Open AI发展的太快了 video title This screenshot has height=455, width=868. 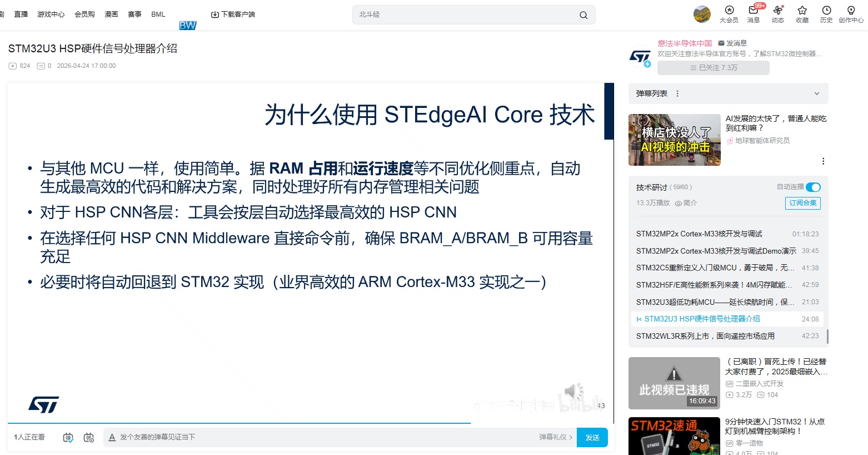pos(776,123)
